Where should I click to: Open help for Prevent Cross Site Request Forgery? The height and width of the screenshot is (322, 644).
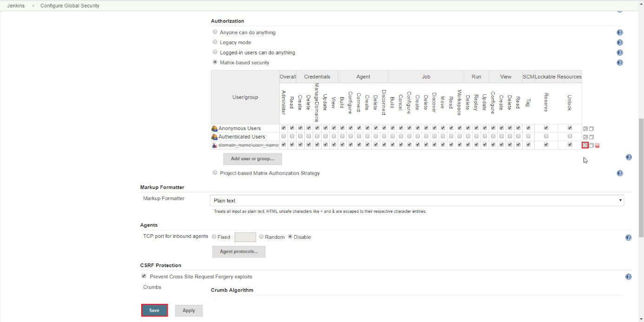click(628, 277)
